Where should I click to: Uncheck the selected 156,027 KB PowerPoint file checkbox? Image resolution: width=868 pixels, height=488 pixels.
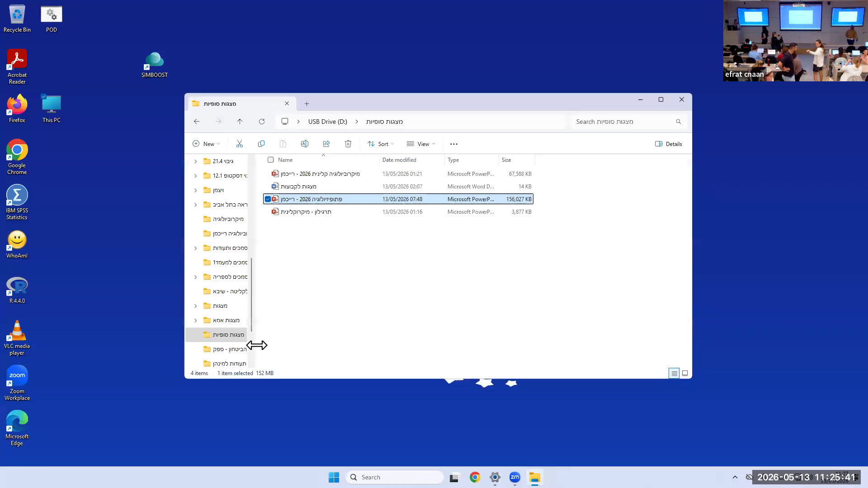(x=268, y=199)
